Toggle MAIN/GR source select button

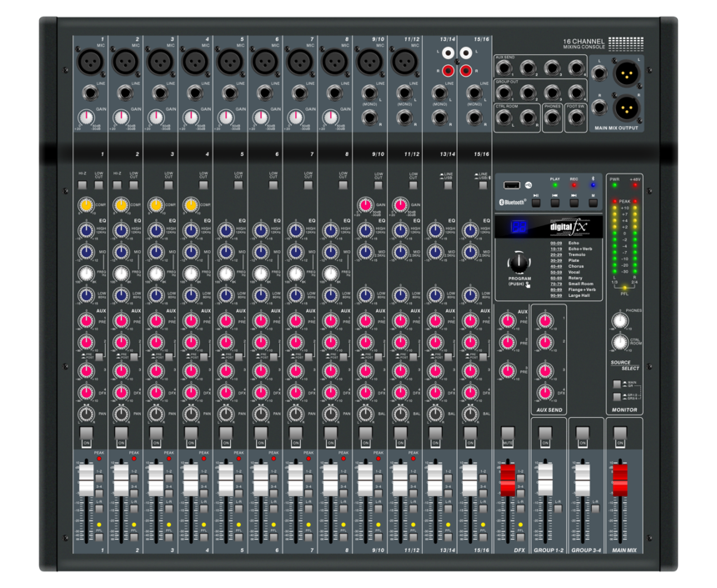click(x=617, y=384)
